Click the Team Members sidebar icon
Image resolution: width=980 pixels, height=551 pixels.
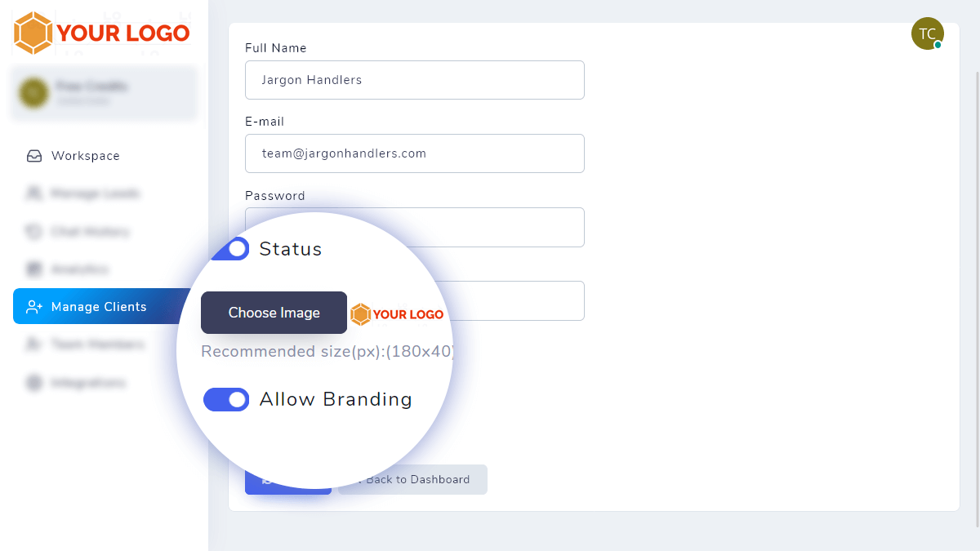coord(34,344)
